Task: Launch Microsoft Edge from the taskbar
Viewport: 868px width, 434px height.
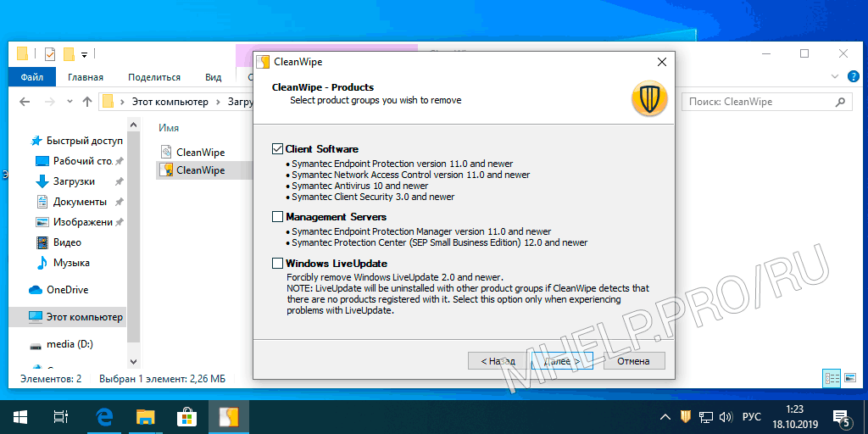Action: (x=105, y=416)
